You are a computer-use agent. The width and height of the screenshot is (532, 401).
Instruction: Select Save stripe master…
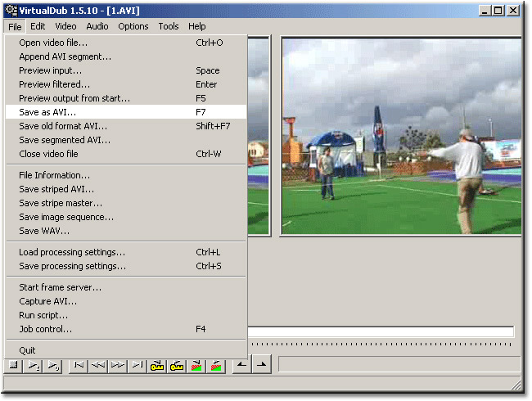126,203
